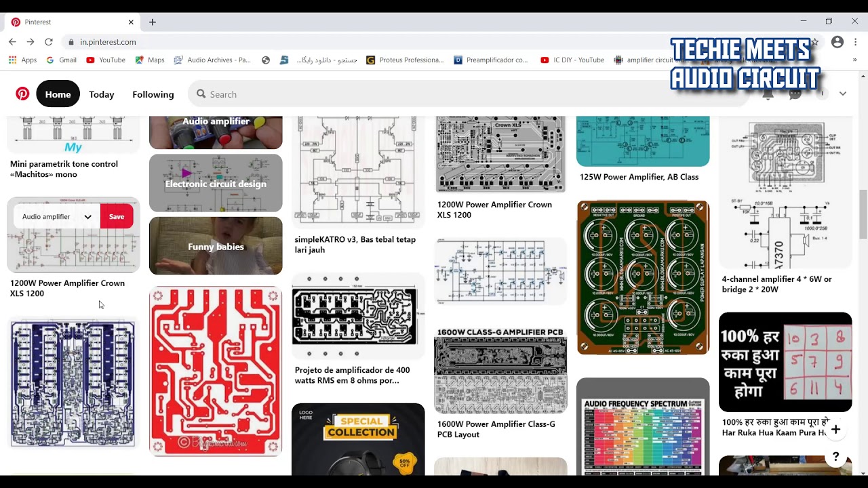Open the Preamplificador bookmark
The height and width of the screenshot is (488, 868).
(x=491, y=60)
